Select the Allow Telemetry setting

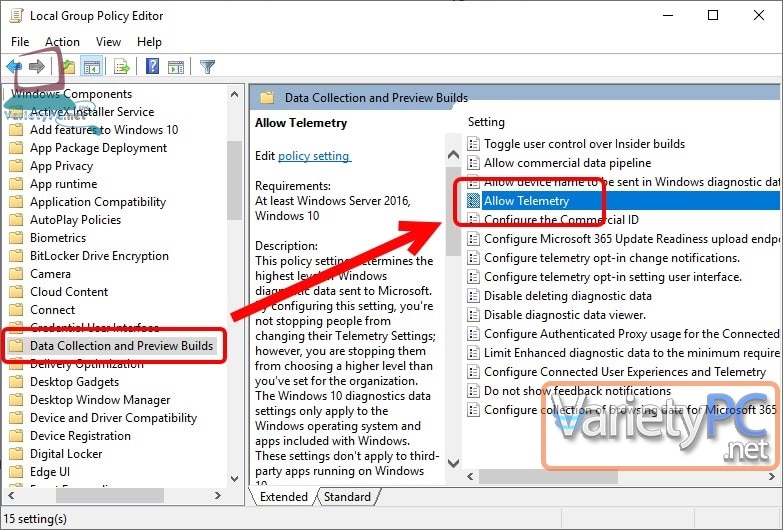[526, 201]
